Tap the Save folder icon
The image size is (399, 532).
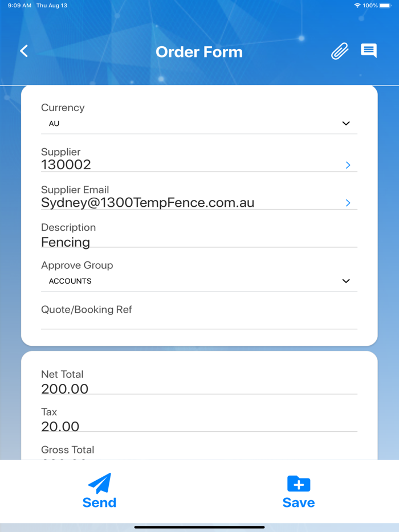click(x=299, y=484)
